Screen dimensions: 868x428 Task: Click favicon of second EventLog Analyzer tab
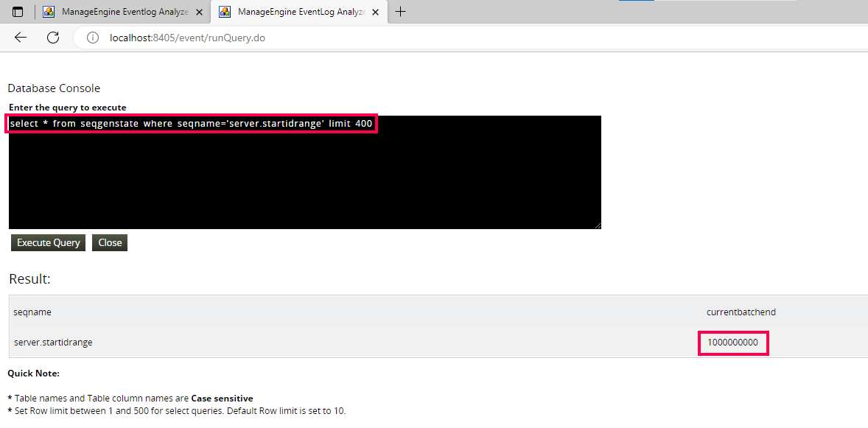[224, 12]
